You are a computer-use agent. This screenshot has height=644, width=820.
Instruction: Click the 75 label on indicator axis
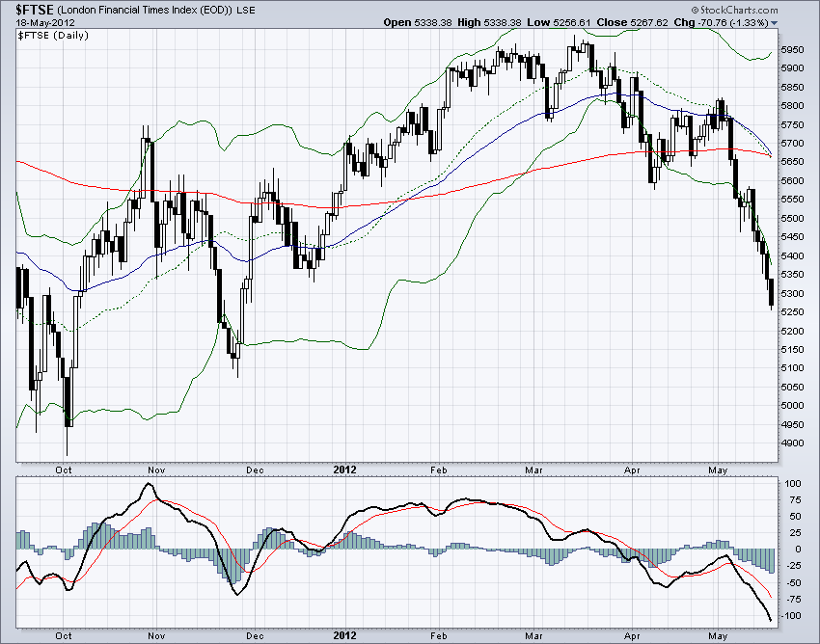pyautogui.click(x=795, y=500)
